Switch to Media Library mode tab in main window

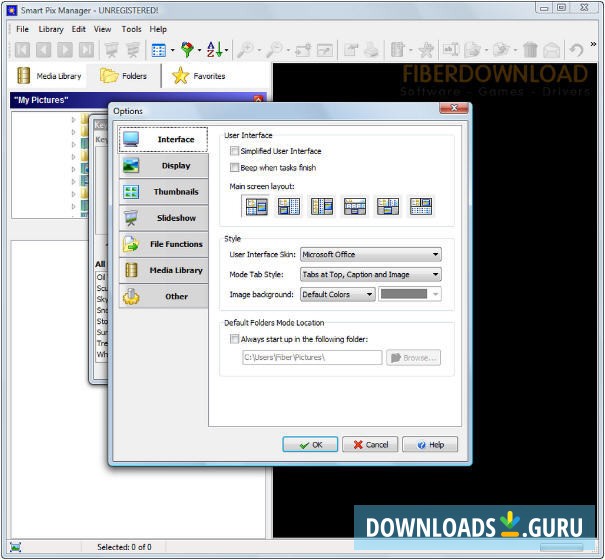pos(49,76)
